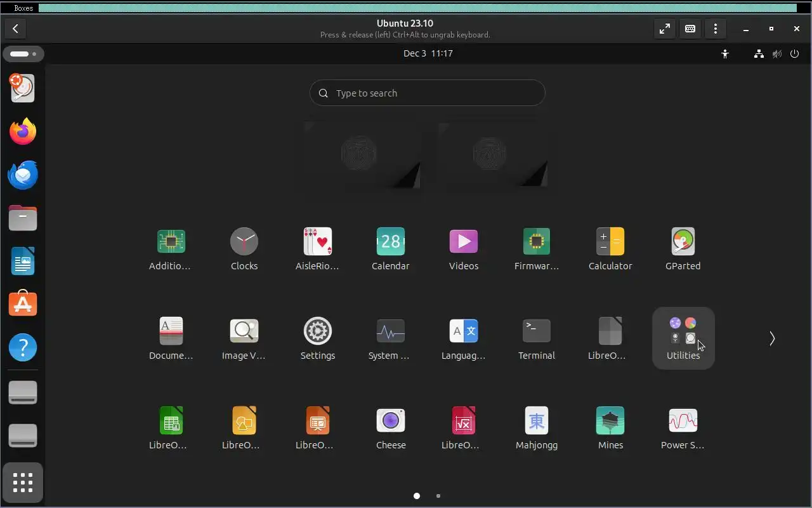Select first app page indicator dot

coord(417,496)
